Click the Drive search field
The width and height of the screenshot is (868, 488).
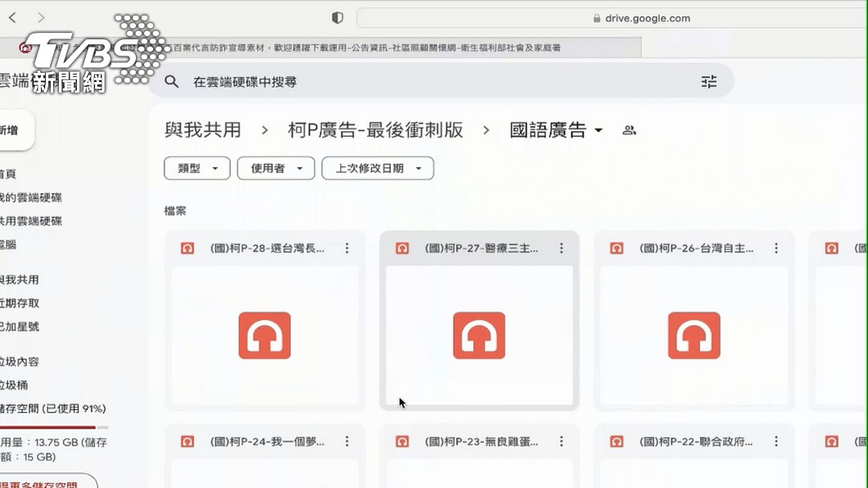pos(440,82)
